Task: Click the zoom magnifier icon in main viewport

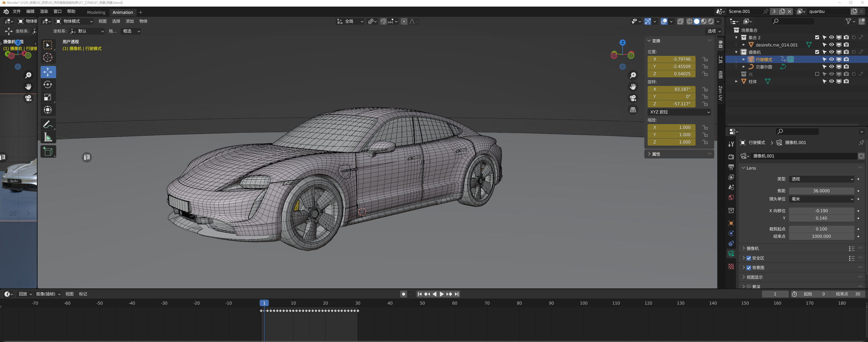Action: pyautogui.click(x=633, y=75)
